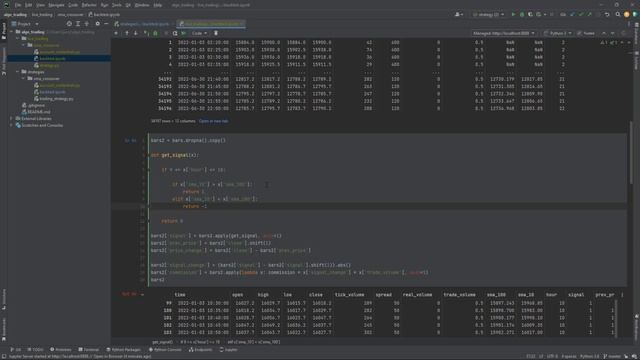Open the Problems tool window button

coord(60,350)
